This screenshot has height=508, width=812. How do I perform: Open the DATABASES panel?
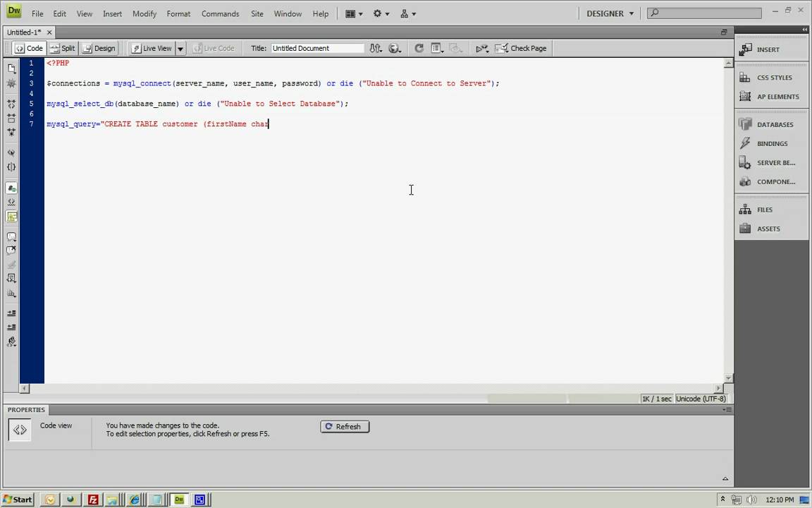point(771,124)
